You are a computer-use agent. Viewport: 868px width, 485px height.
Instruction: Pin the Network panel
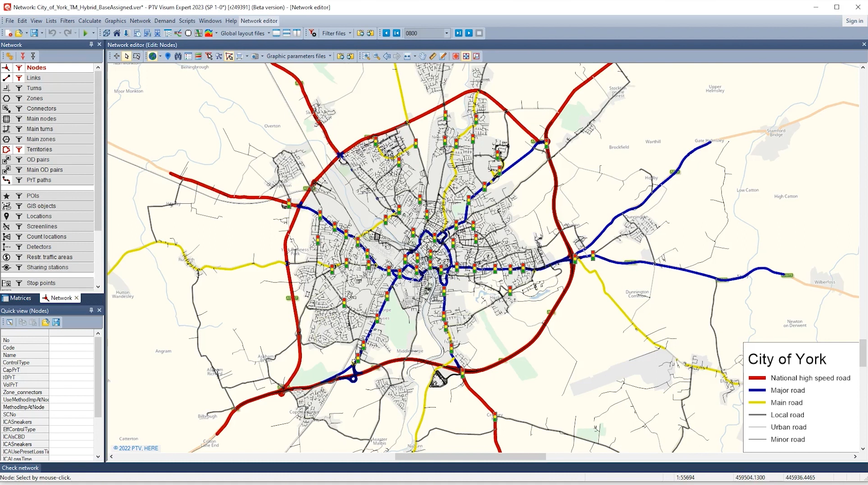pos(91,44)
